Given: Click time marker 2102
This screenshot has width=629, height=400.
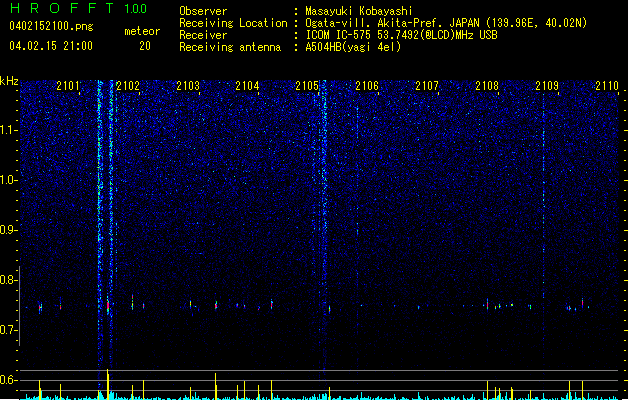Looking at the screenshot, I should (128, 85).
